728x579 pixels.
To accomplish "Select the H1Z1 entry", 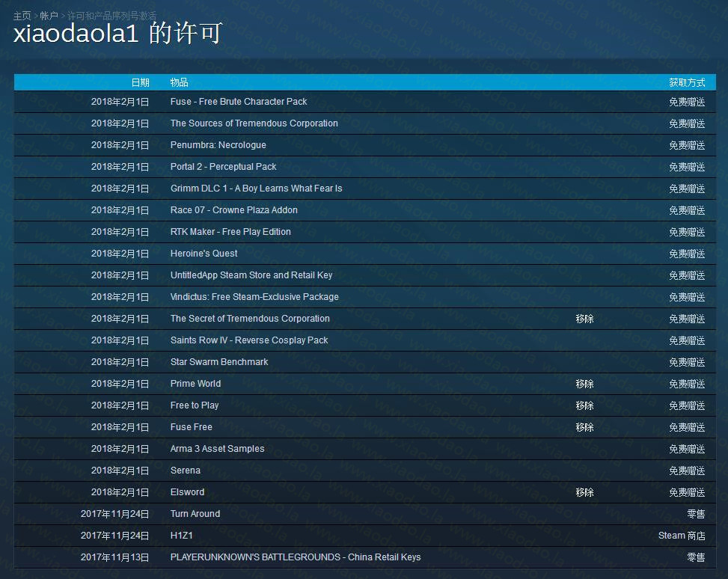I will click(182, 536).
